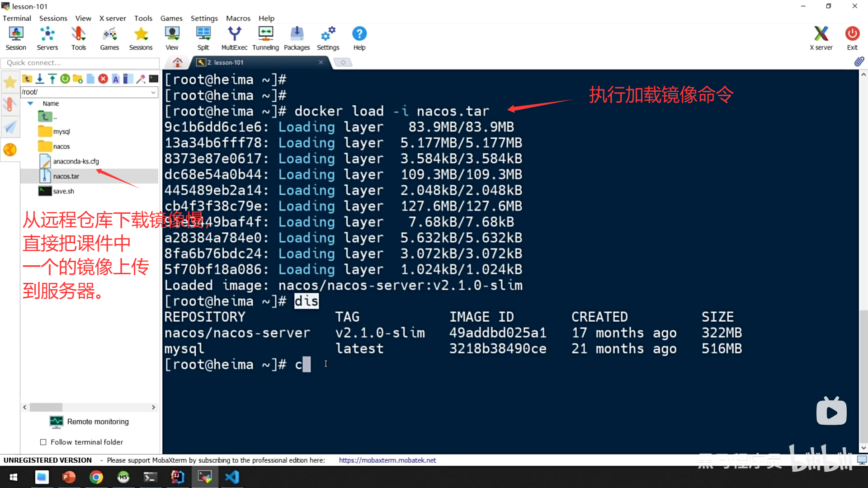
Task: Open the mobaxterm.mobatek.net link
Action: point(387,460)
